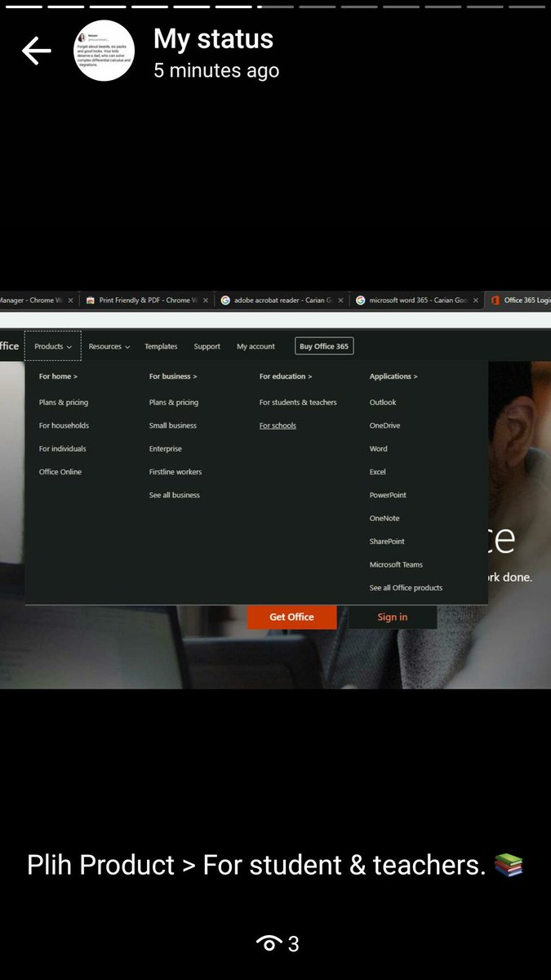Tap the status caption text
Image resolution: width=551 pixels, height=980 pixels.
(x=275, y=865)
